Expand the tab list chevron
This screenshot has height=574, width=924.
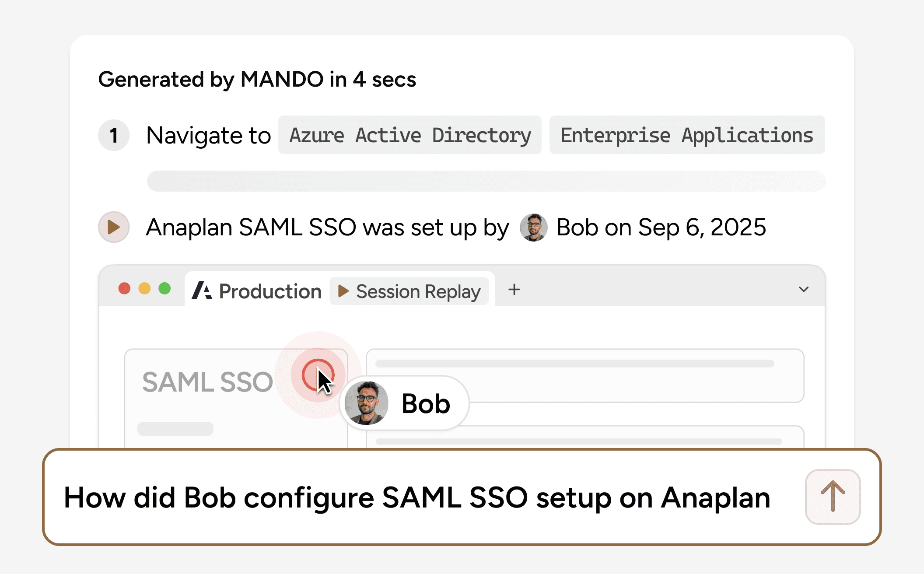[803, 290]
